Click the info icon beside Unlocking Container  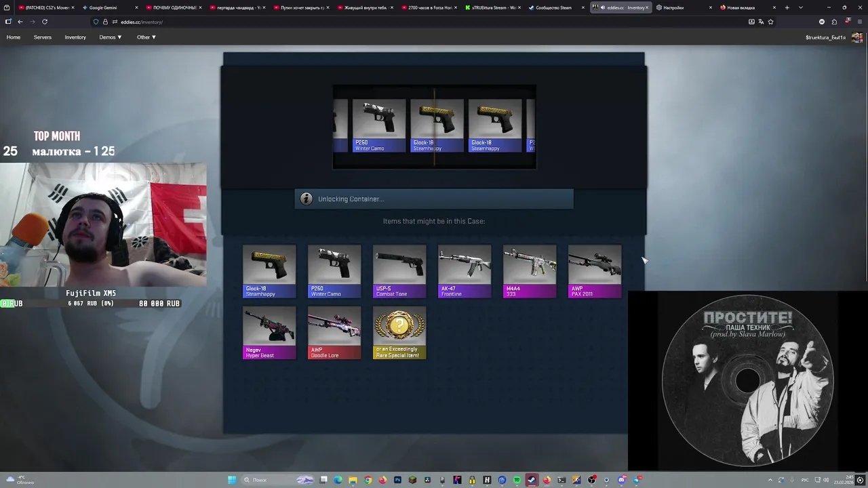(306, 199)
